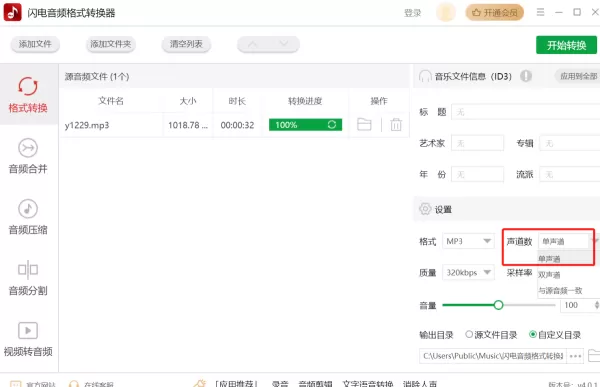This screenshot has width=600, height=387.
Task: Open the 格式 MP3 format dropdown
Action: (x=468, y=241)
